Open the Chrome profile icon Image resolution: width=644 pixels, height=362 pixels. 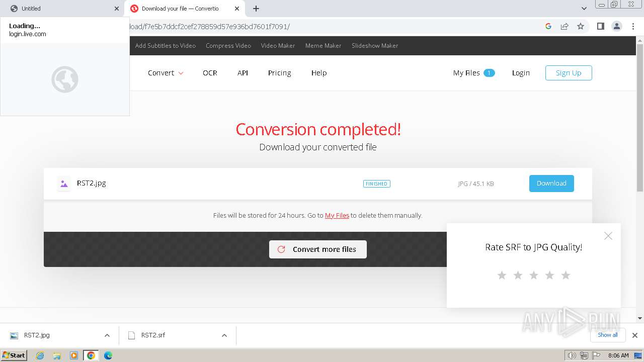(x=616, y=26)
